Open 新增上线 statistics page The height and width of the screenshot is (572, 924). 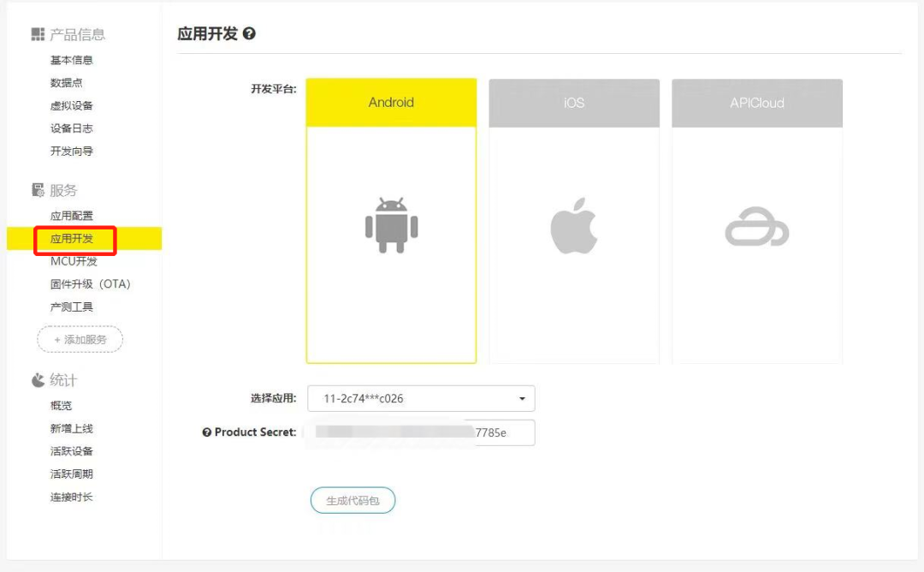pyautogui.click(x=71, y=428)
